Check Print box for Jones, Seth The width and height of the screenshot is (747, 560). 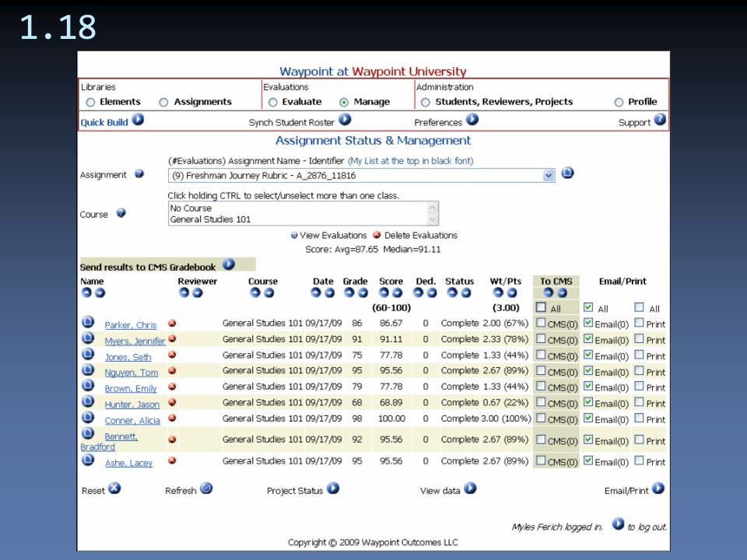640,355
